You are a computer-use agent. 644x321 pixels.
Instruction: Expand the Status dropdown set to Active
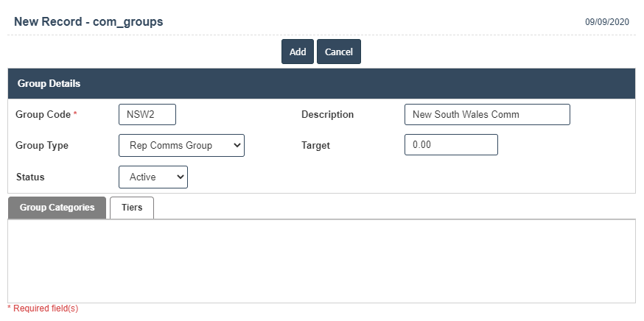point(153,177)
